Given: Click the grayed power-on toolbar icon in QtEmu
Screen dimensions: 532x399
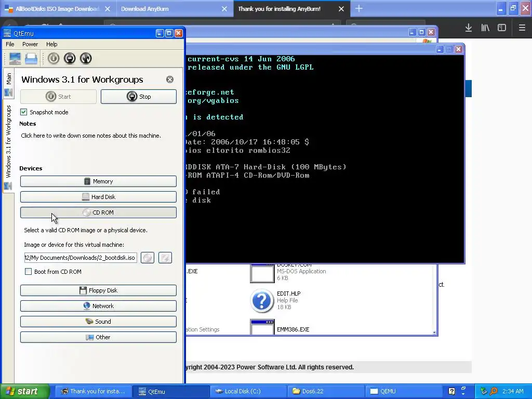Looking at the screenshot, I should click(54, 58).
